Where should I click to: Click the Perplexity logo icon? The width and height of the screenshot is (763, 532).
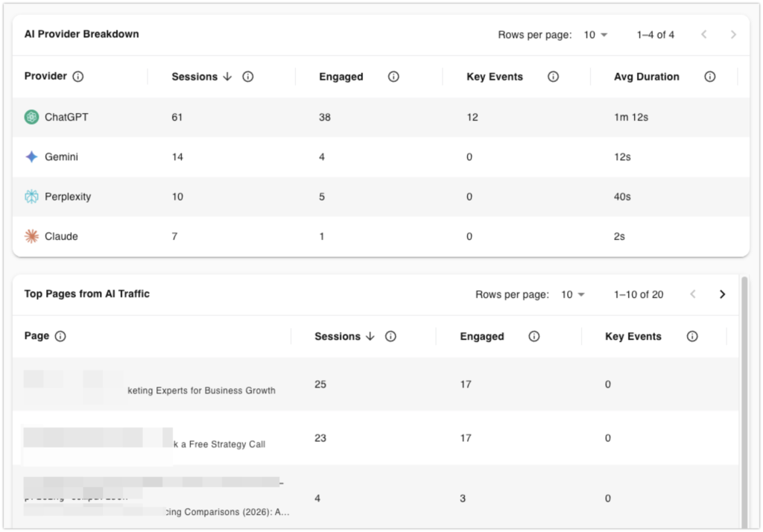coord(31,197)
